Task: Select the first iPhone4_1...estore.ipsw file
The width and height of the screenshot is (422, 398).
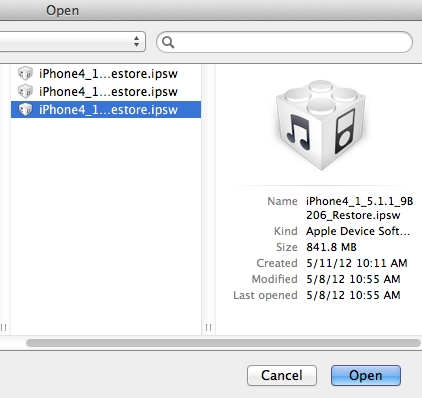Action: tap(106, 73)
